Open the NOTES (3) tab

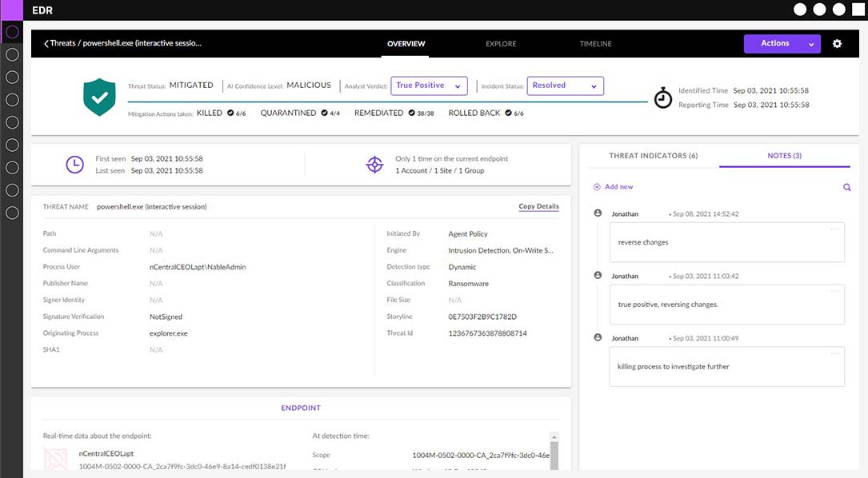click(785, 156)
